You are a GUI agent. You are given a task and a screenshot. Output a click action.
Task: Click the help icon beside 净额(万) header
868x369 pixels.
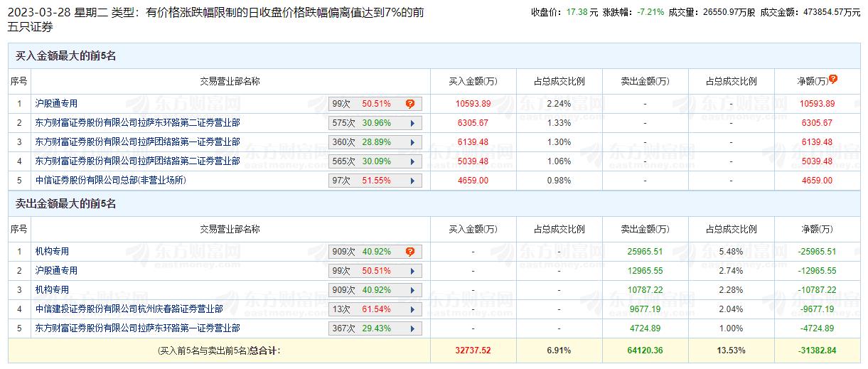point(833,79)
